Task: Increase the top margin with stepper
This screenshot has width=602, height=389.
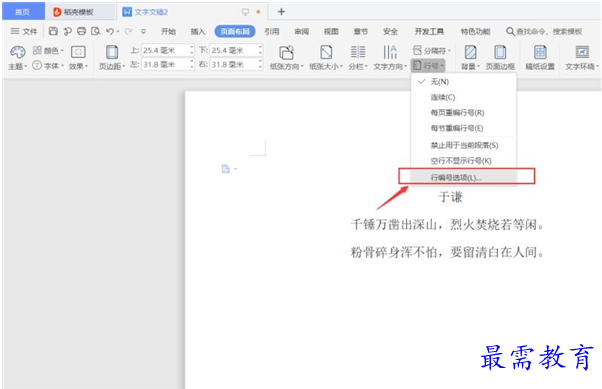Action: point(192,47)
